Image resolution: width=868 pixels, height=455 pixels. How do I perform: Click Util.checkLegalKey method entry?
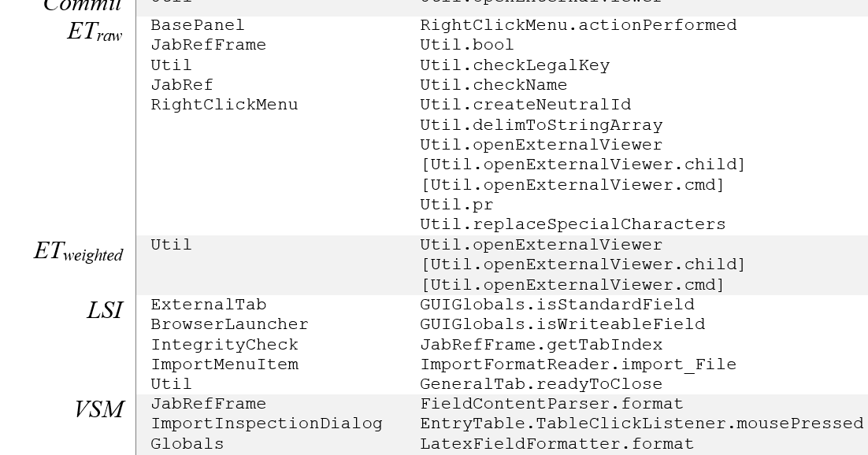[515, 65]
